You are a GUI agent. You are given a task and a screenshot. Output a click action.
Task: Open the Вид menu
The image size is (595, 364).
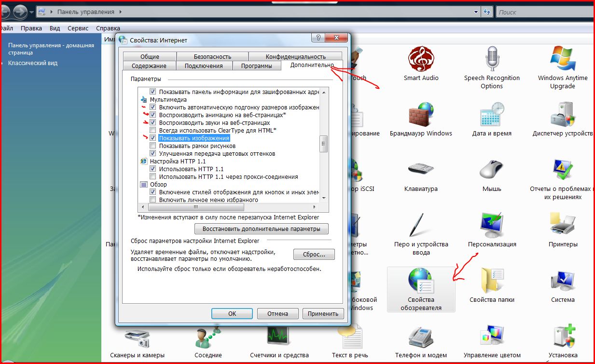[55, 28]
